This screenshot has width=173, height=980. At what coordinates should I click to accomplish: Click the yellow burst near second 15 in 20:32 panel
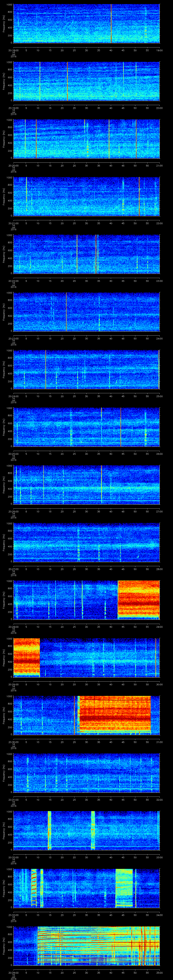pyautogui.click(x=50, y=831)
